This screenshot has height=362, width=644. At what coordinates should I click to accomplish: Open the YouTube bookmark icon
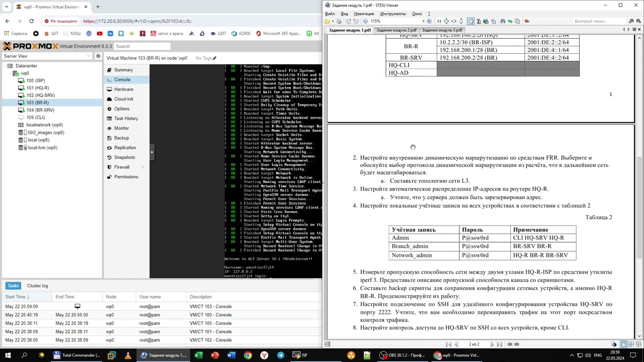tap(100, 34)
